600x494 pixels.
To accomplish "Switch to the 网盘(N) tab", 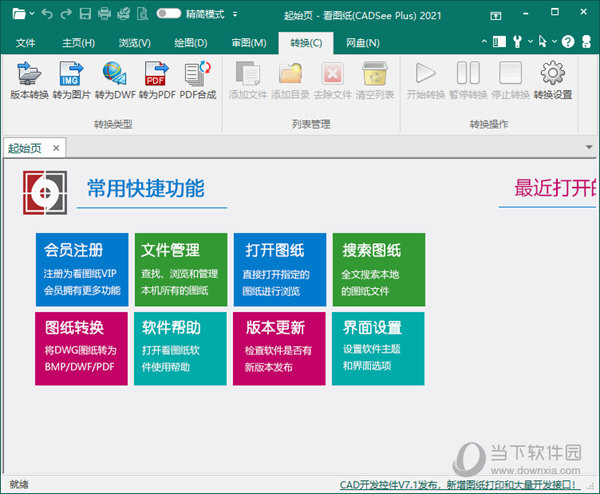I will [363, 43].
